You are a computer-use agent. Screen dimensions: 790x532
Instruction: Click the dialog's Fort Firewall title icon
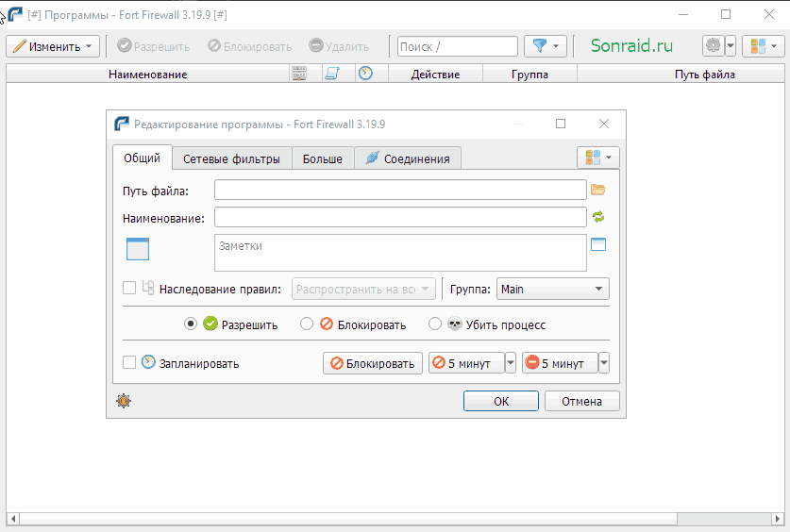[x=122, y=124]
